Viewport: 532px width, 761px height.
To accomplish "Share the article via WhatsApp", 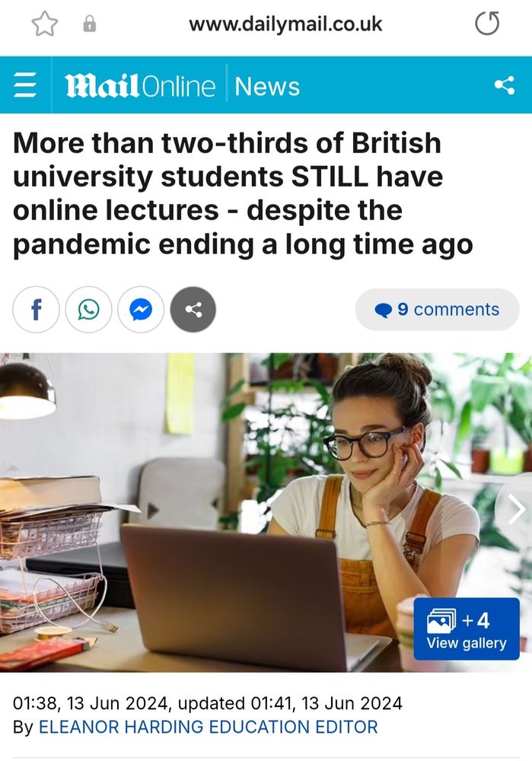I will pos(88,310).
